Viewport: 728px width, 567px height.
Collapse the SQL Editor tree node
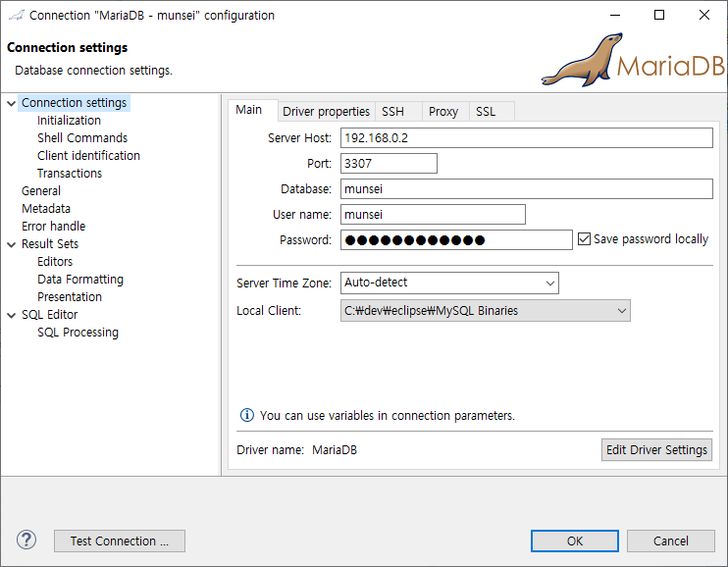12,315
